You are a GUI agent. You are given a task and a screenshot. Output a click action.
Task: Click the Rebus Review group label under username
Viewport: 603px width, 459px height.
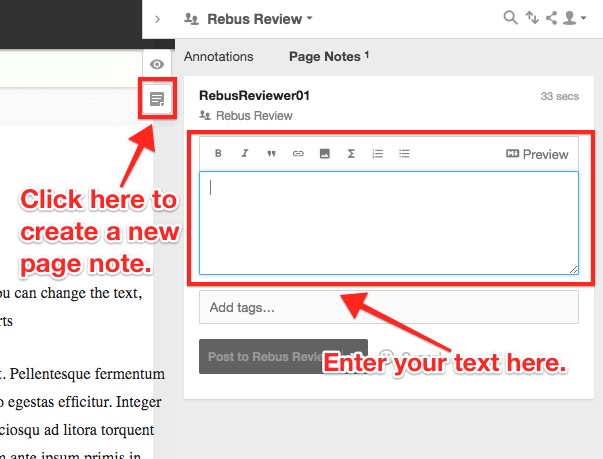[x=246, y=115]
